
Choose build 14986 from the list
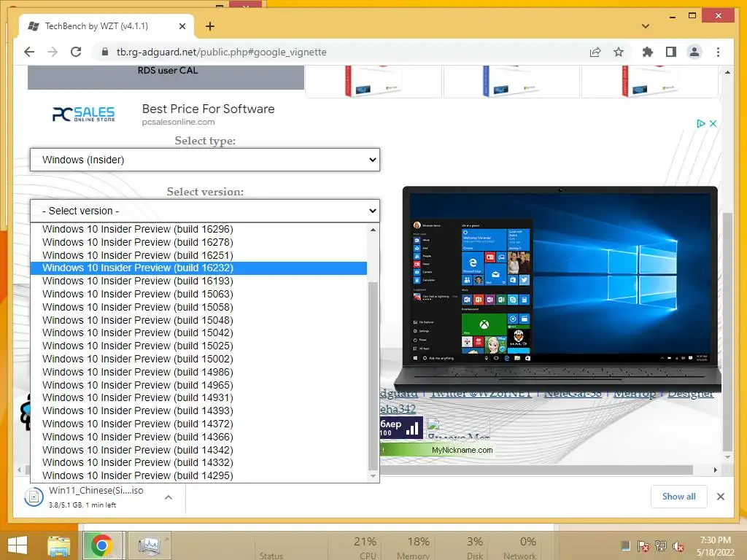tap(198, 372)
